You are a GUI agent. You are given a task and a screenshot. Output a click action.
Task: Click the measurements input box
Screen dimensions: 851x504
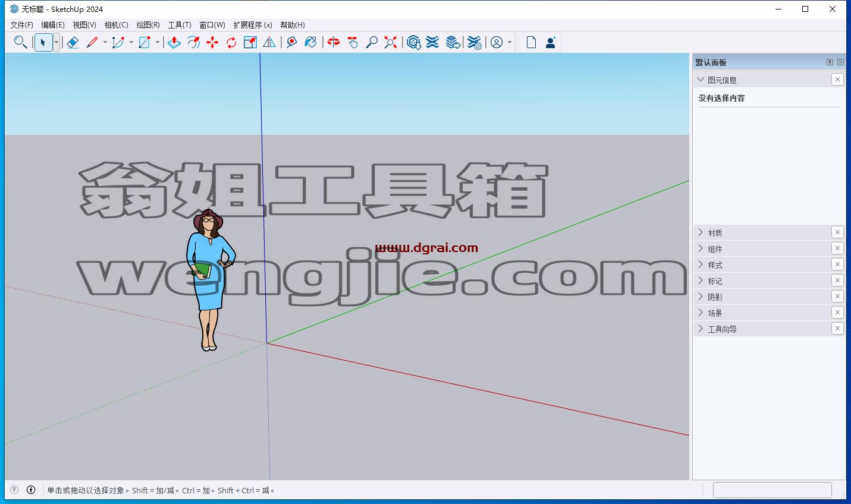click(x=772, y=490)
